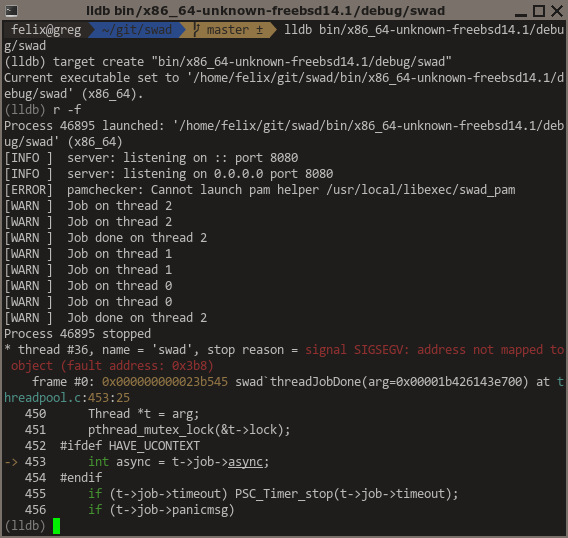Click the green cursor at final (lldb) prompt
The width and height of the screenshot is (568, 538).
coord(57,526)
